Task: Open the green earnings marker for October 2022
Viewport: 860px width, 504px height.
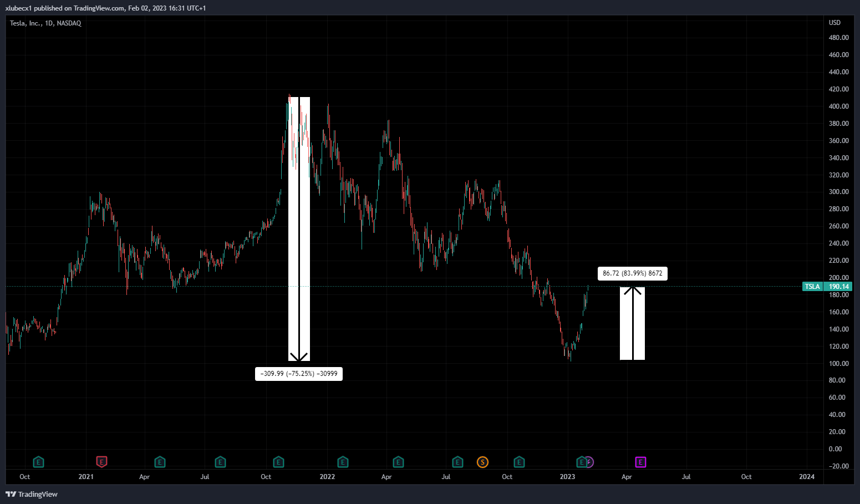Action: (519, 462)
